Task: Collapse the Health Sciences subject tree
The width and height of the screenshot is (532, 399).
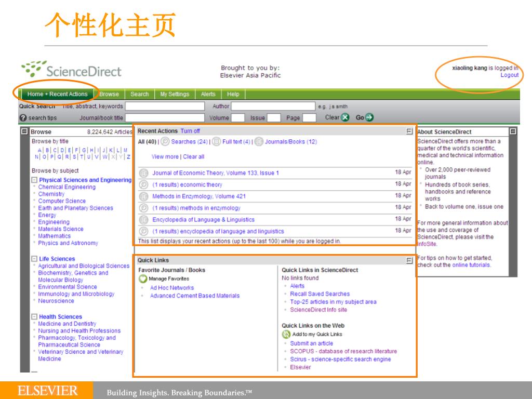Action: pyautogui.click(x=34, y=316)
